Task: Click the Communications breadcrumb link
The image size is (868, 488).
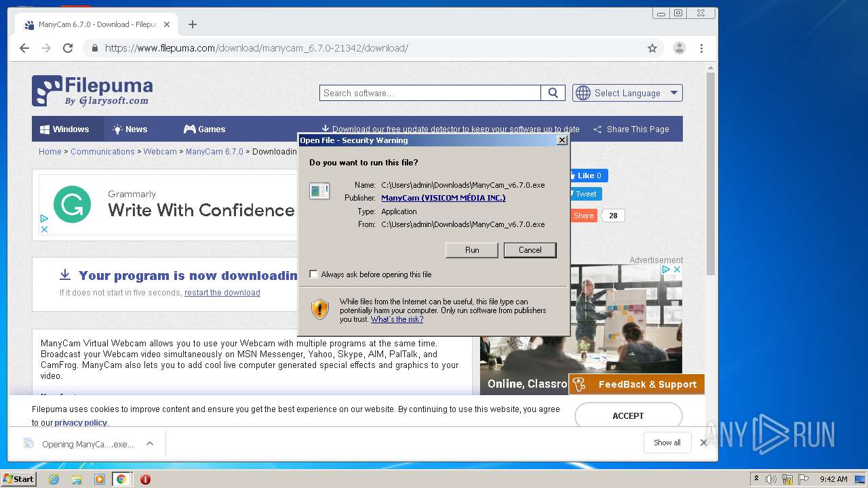Action: pos(102,152)
